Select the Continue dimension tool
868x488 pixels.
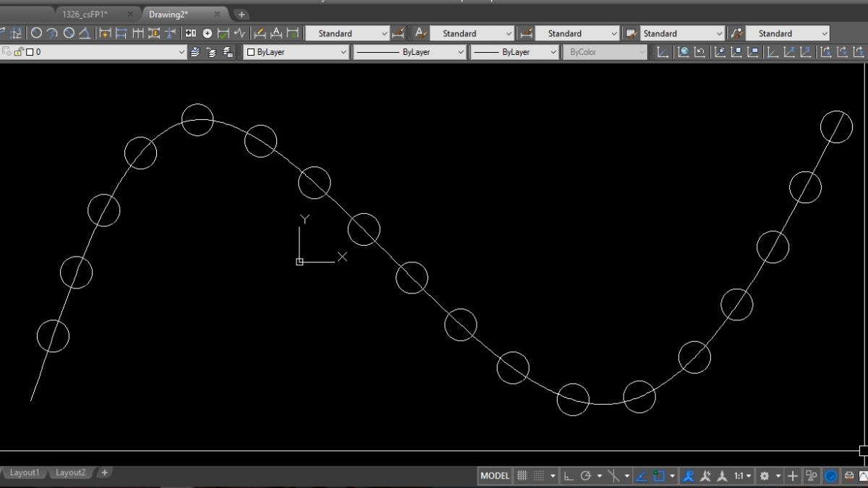point(137,33)
